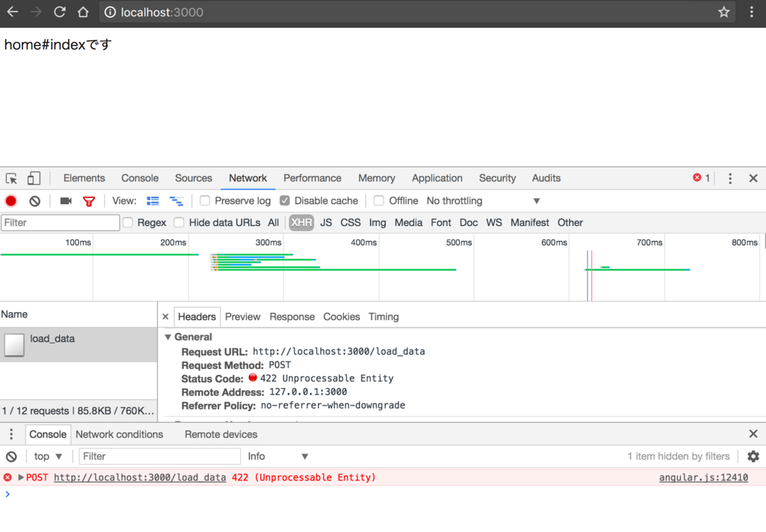Select the load_data request row
The image size is (766, 532).
pos(79,345)
